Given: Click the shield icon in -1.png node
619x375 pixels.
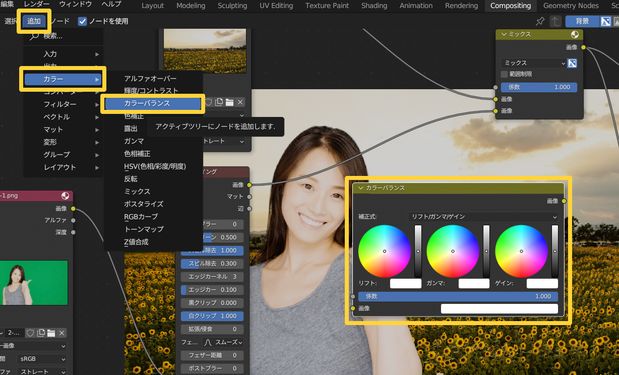Looking at the screenshot, I should point(30,333).
